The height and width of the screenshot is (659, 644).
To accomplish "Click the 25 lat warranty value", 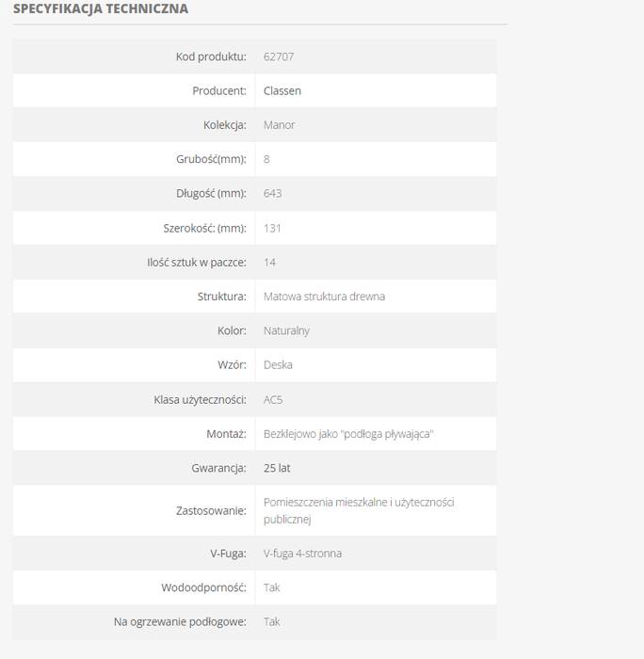I will [x=277, y=468].
